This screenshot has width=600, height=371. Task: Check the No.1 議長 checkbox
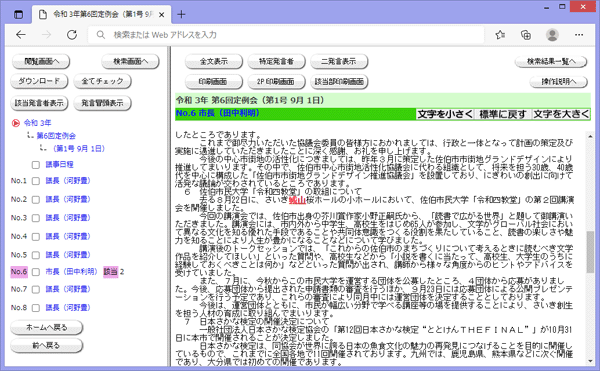[x=36, y=181]
